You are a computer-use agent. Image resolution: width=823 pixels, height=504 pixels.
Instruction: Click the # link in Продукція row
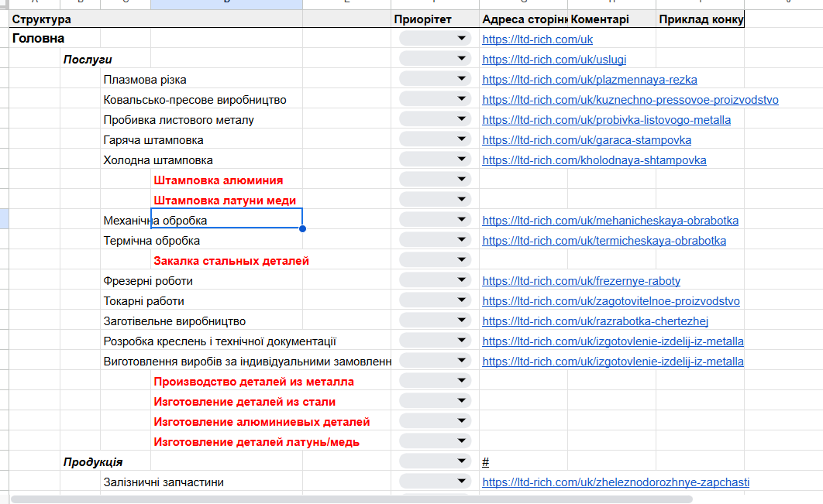pyautogui.click(x=485, y=462)
